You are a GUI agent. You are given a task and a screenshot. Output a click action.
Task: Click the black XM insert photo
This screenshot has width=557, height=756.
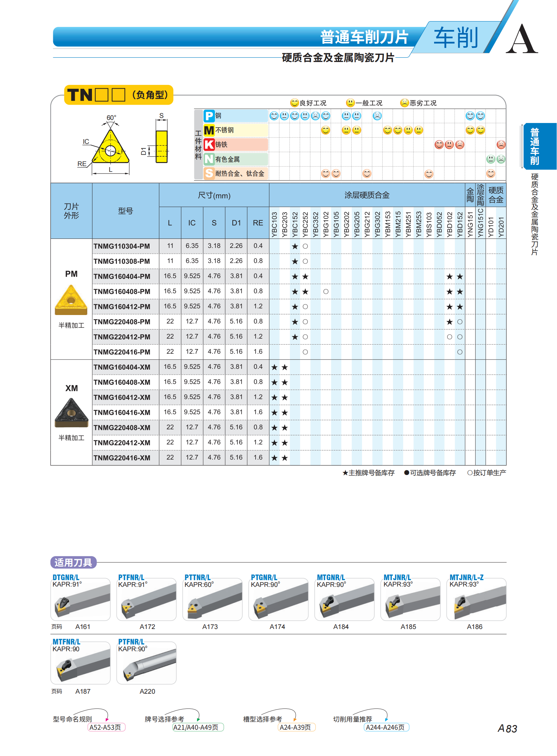71,413
